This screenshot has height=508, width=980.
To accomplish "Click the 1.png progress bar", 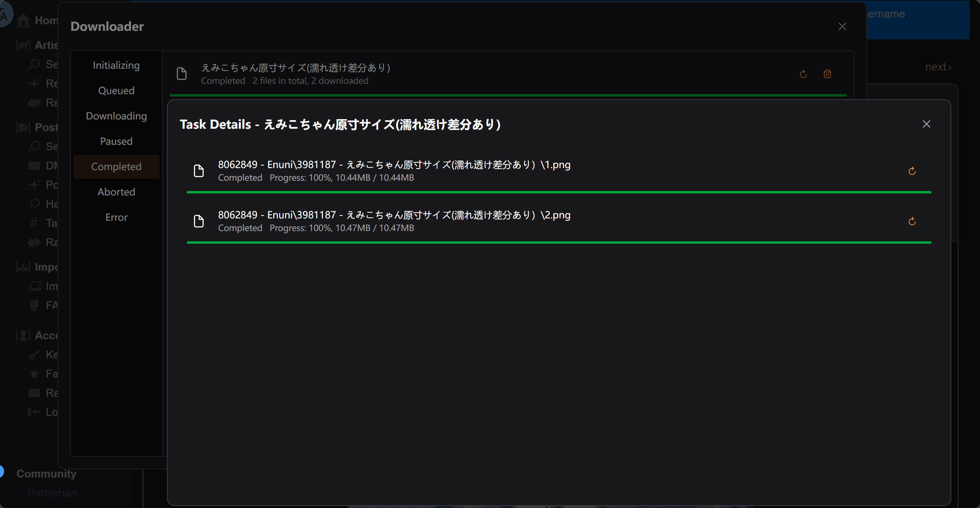I will [x=558, y=192].
